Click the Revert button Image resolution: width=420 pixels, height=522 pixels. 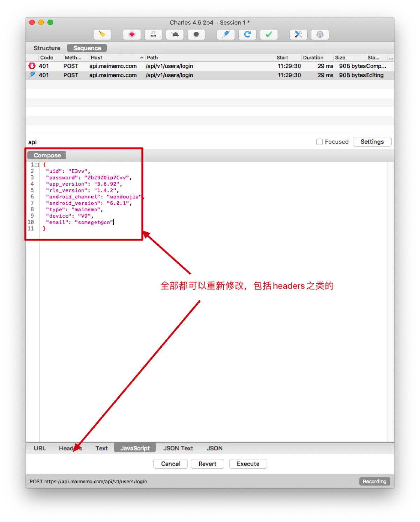tap(207, 464)
